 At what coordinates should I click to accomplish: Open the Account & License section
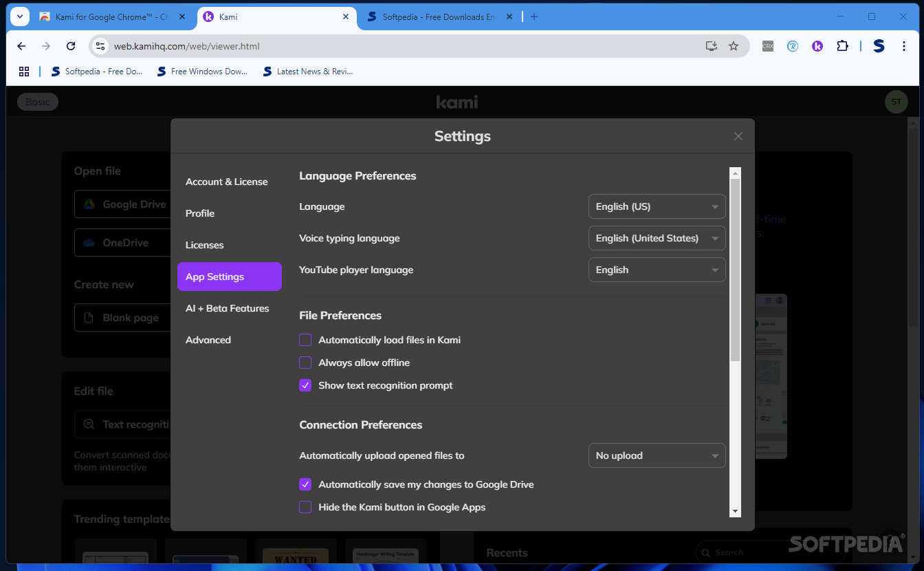(x=226, y=182)
